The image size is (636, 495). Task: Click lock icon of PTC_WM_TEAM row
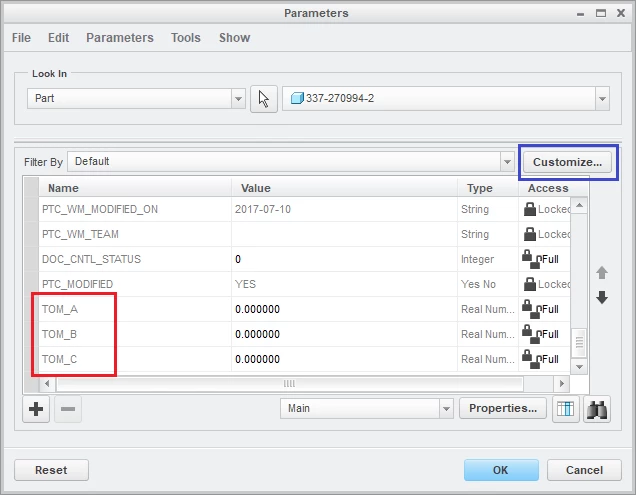[x=530, y=234]
